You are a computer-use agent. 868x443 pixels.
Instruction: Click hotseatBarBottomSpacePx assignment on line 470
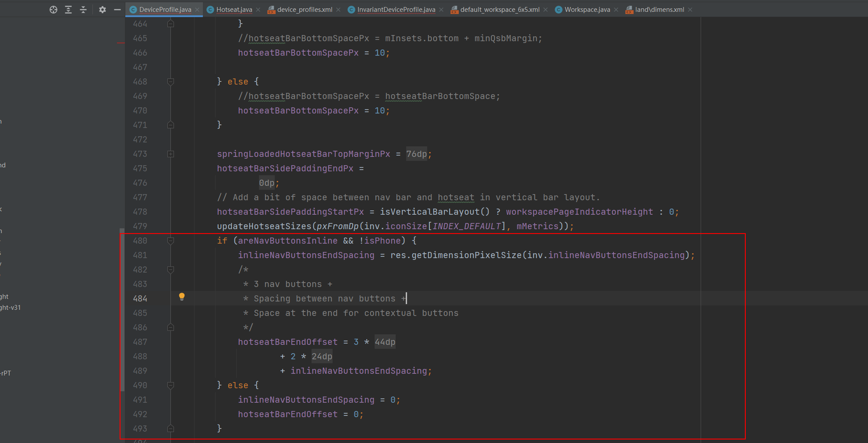click(x=298, y=110)
